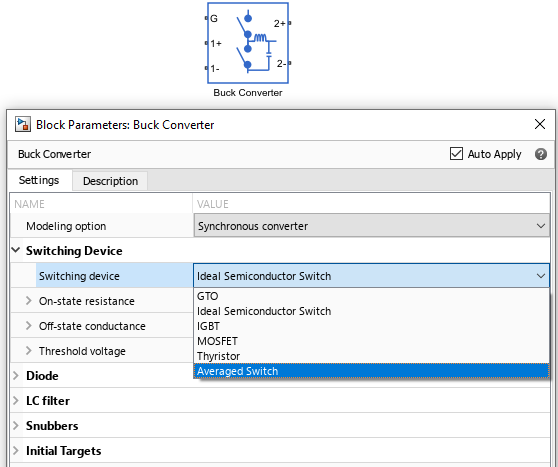This screenshot has width=558, height=467.
Task: Click the G port on the block
Action: click(206, 18)
